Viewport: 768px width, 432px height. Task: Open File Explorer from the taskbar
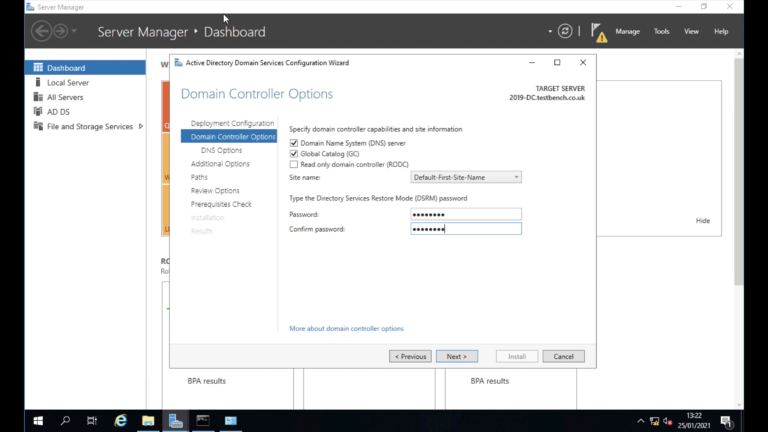tap(148, 421)
